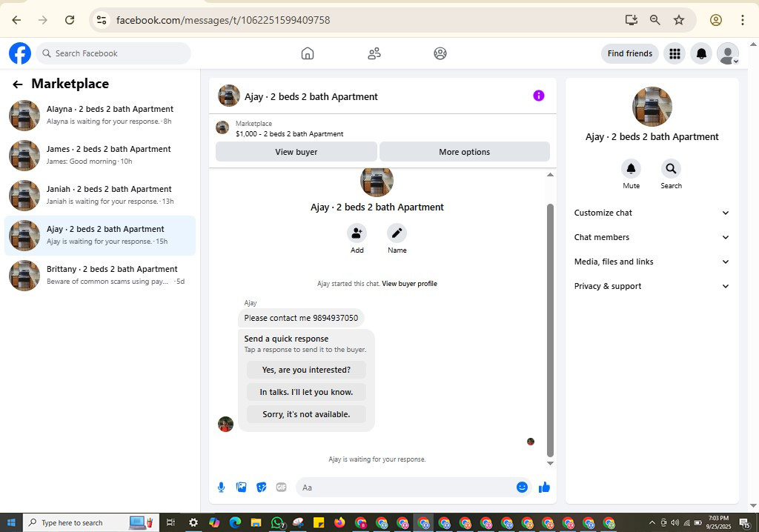Bookmark this page with star icon
Image resolution: width=759 pixels, height=532 pixels.
click(679, 20)
